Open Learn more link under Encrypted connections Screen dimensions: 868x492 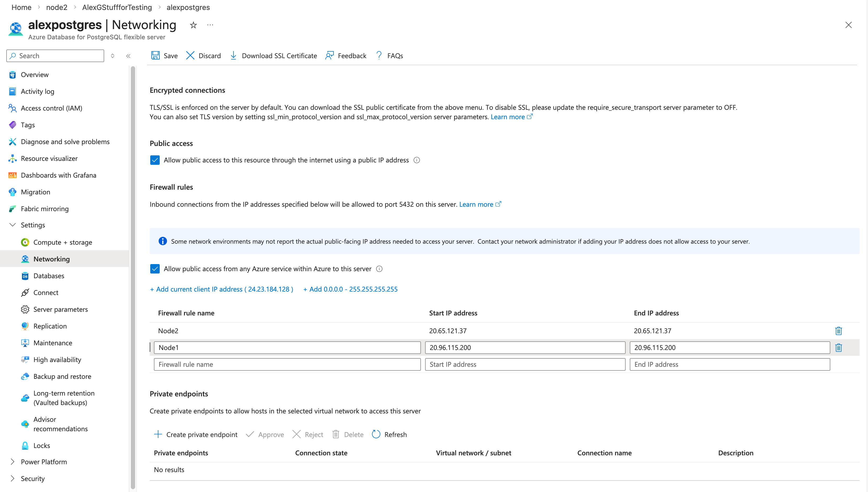click(x=511, y=117)
